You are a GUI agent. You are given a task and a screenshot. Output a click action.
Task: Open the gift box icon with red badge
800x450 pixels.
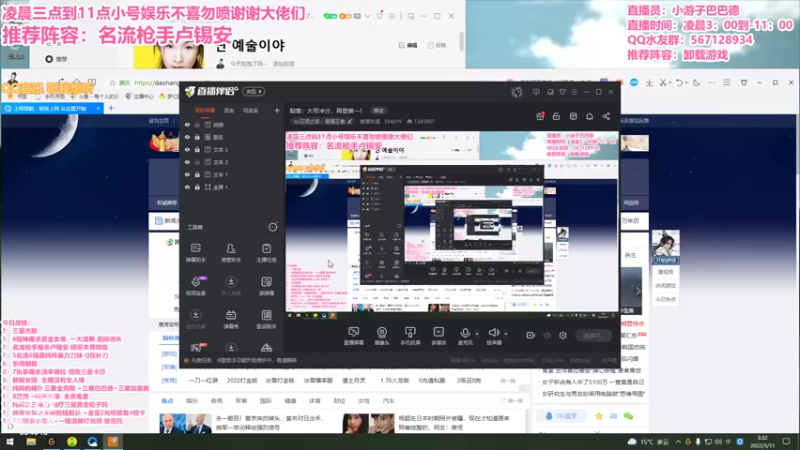click(540, 116)
